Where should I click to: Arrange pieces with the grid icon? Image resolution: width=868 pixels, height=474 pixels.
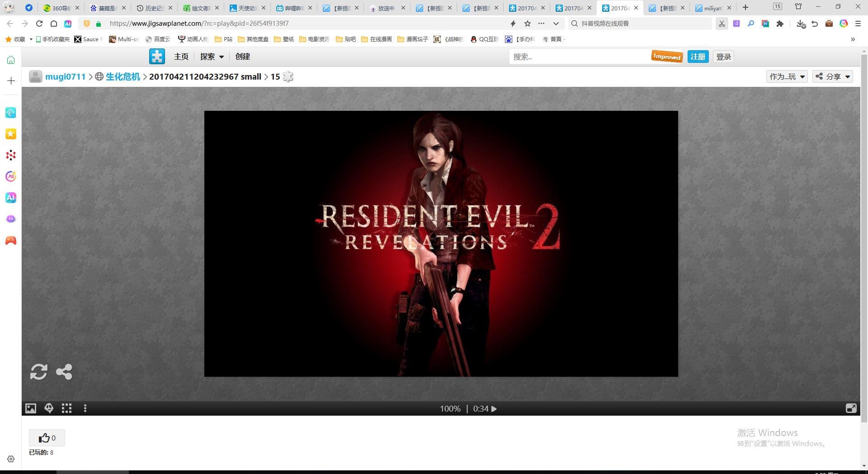coord(66,408)
